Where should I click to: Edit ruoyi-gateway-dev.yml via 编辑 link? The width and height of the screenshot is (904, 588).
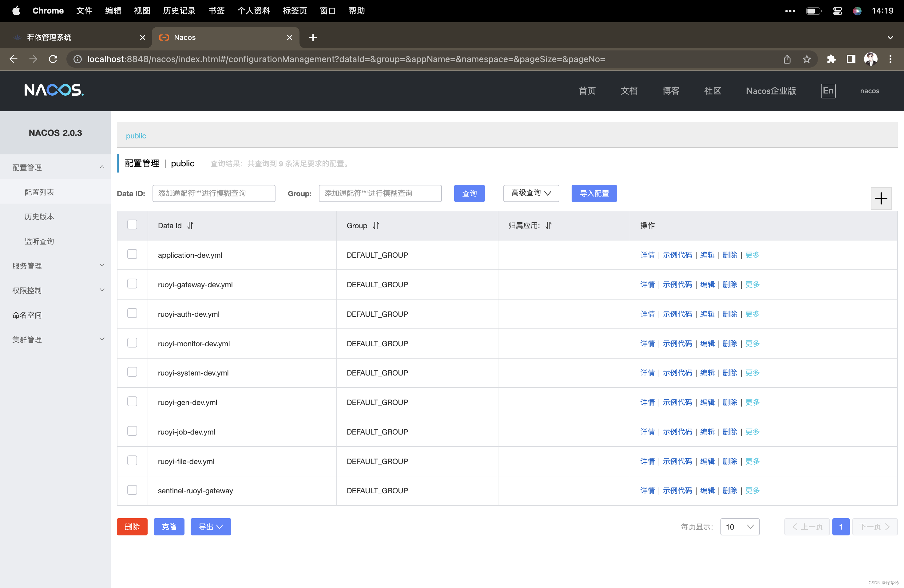click(707, 284)
